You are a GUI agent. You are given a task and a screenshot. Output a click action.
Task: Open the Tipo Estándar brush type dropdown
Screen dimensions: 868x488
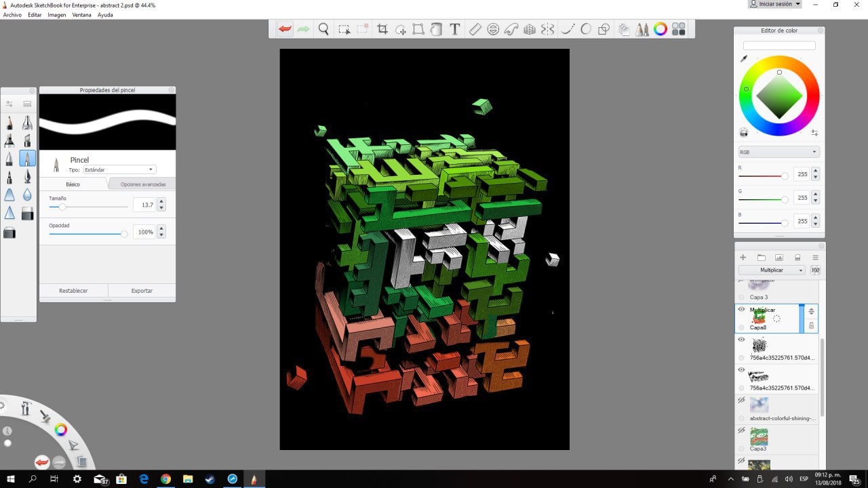(119, 169)
